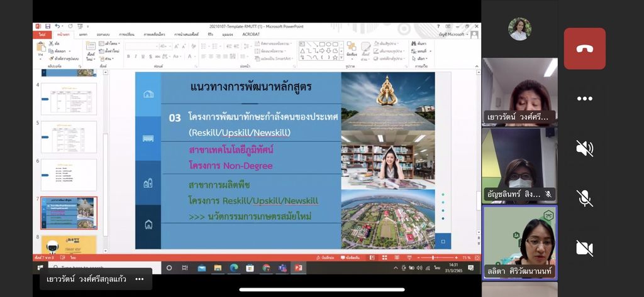
Task: Unmute the microphone in the call controls
Action: click(x=584, y=198)
